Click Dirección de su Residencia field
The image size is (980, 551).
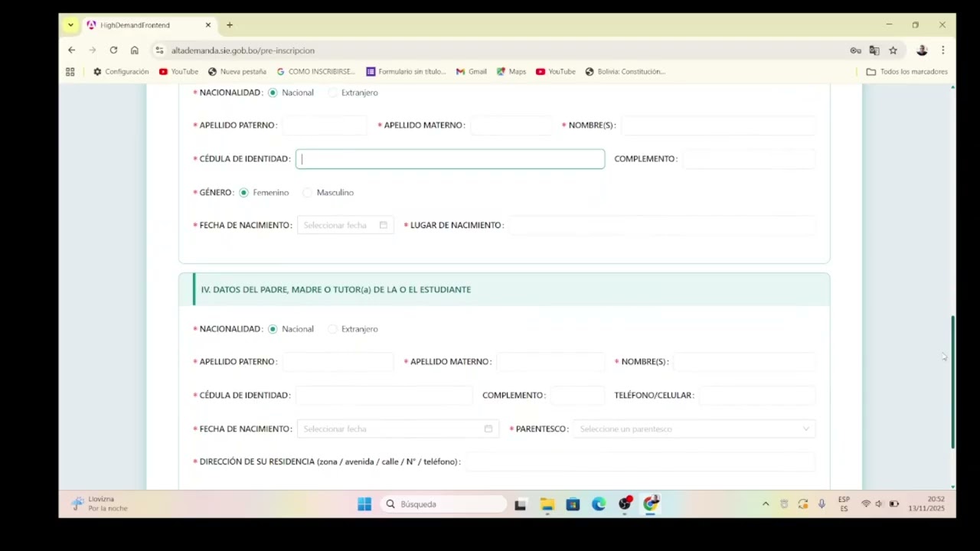pos(640,462)
